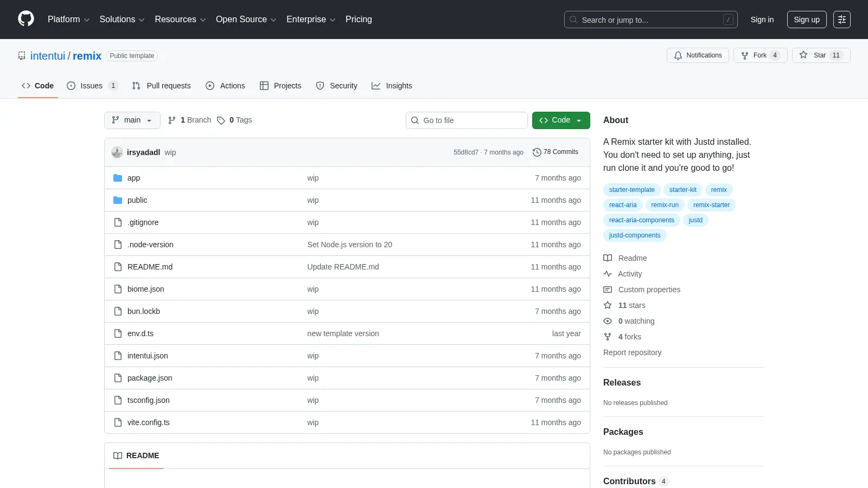Switch to the Projects tab

click(280, 86)
